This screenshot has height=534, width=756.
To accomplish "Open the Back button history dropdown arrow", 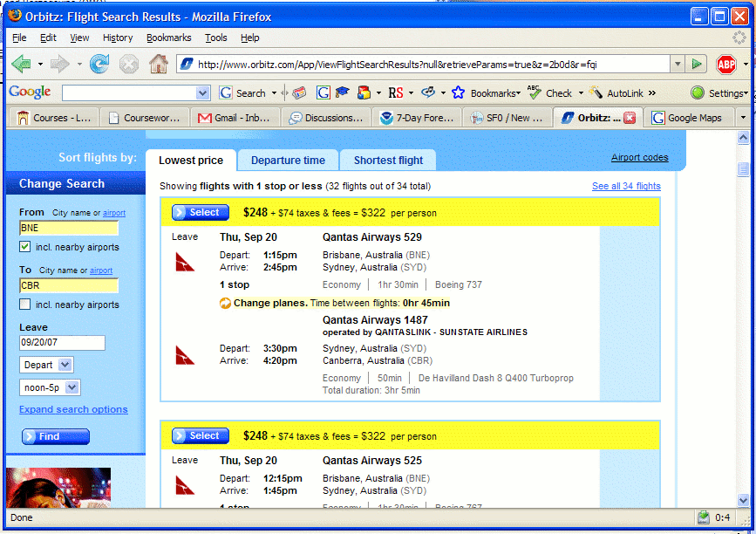I will click(x=40, y=64).
